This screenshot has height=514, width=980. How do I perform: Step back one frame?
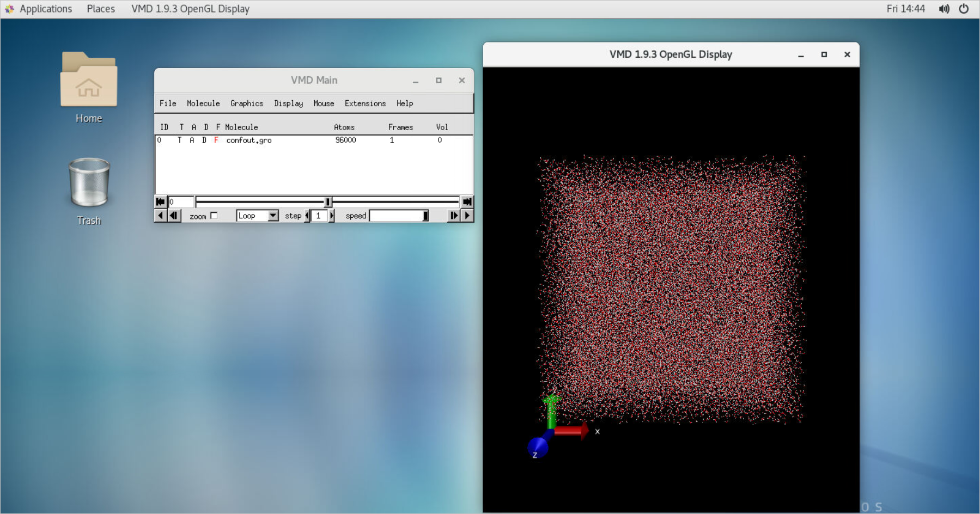click(174, 216)
